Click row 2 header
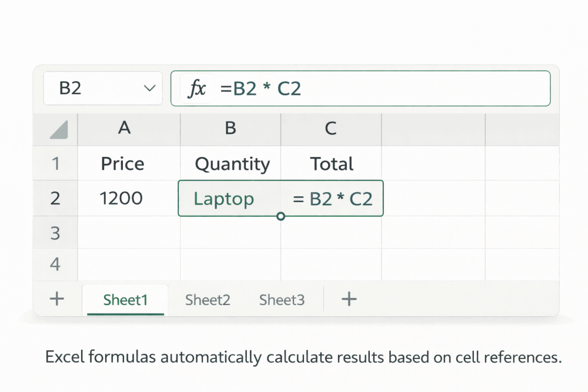Image resolution: width=588 pixels, height=392 pixels. (x=55, y=198)
